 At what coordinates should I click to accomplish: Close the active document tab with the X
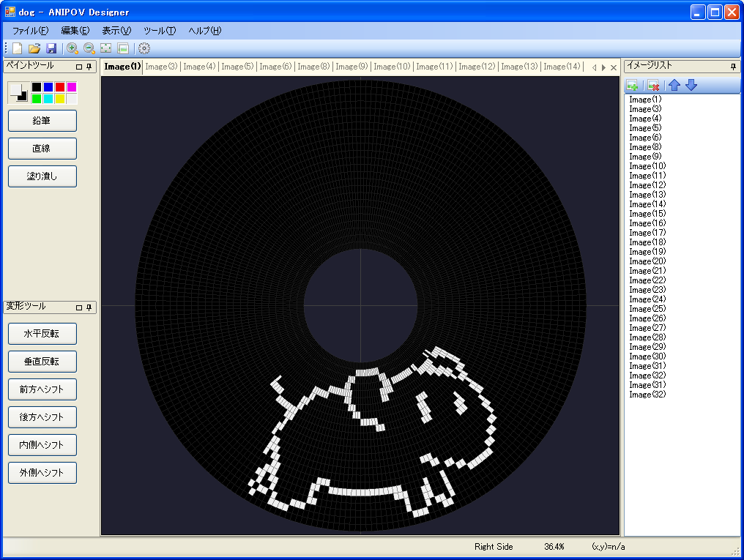614,67
